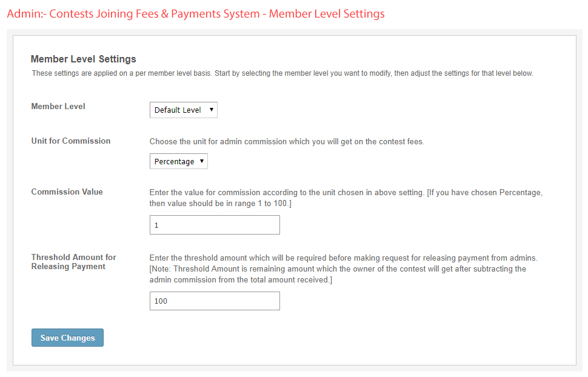588x377 pixels.
Task: Click the per member level basis description
Action: 282,73
